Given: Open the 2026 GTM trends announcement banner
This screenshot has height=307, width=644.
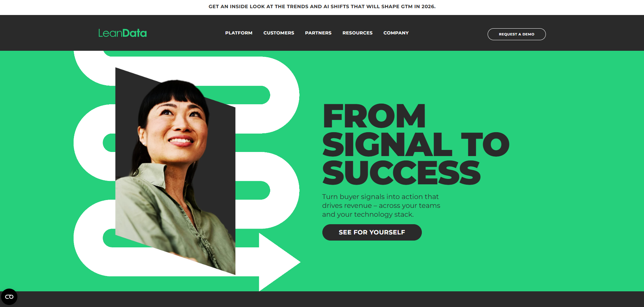Looking at the screenshot, I should (322, 6).
